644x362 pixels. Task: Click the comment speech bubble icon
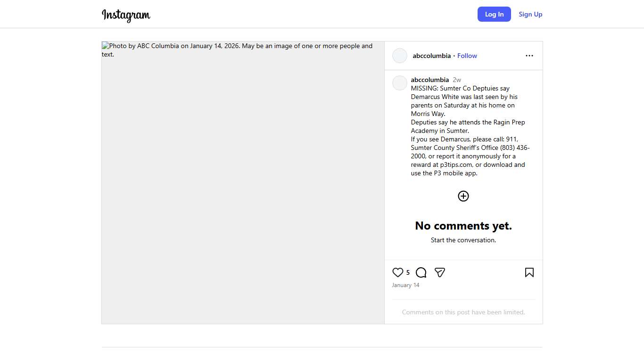point(421,272)
